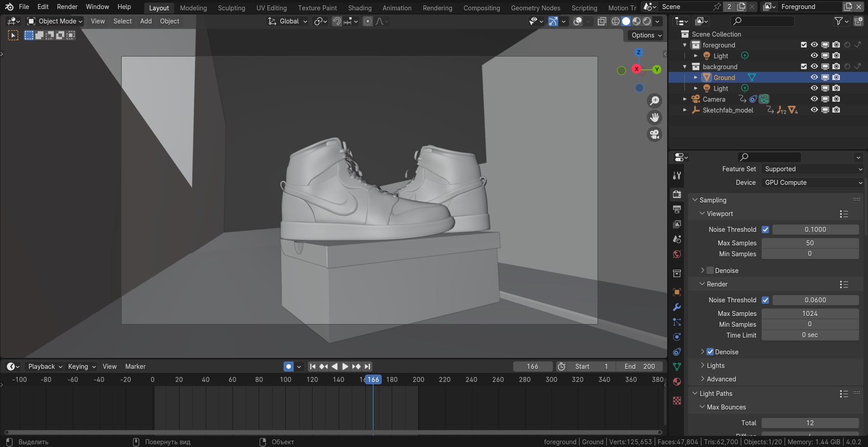Expand the Sketchfab_model tree item
868x447 pixels.
tap(685, 110)
